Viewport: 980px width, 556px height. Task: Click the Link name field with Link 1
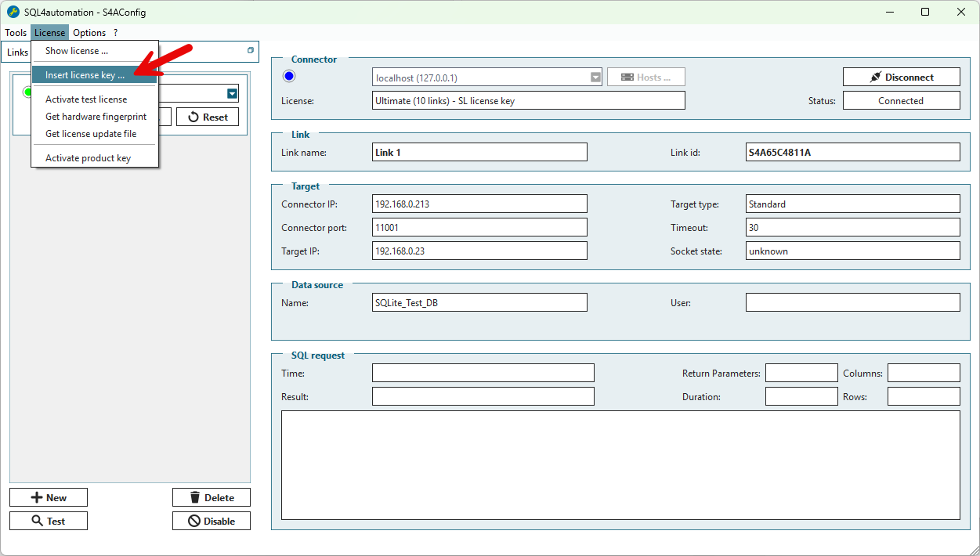pos(479,152)
